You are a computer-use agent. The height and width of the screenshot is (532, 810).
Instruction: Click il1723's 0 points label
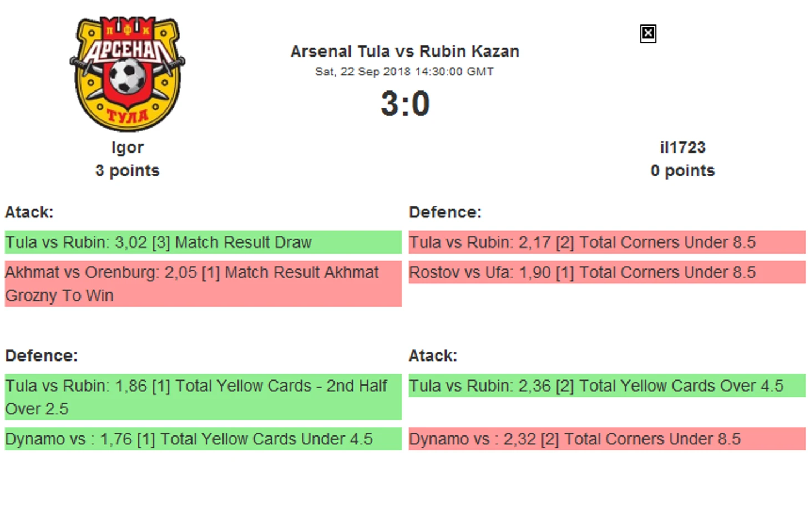point(682,170)
